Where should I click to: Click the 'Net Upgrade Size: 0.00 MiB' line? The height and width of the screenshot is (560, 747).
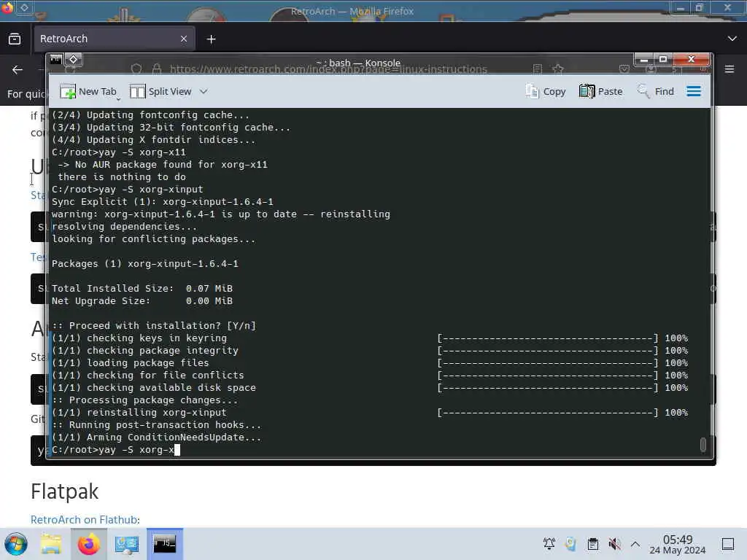point(142,301)
